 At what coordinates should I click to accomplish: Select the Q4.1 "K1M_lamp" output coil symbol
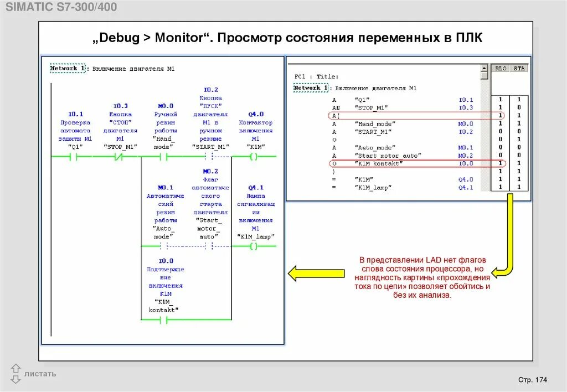click(254, 246)
